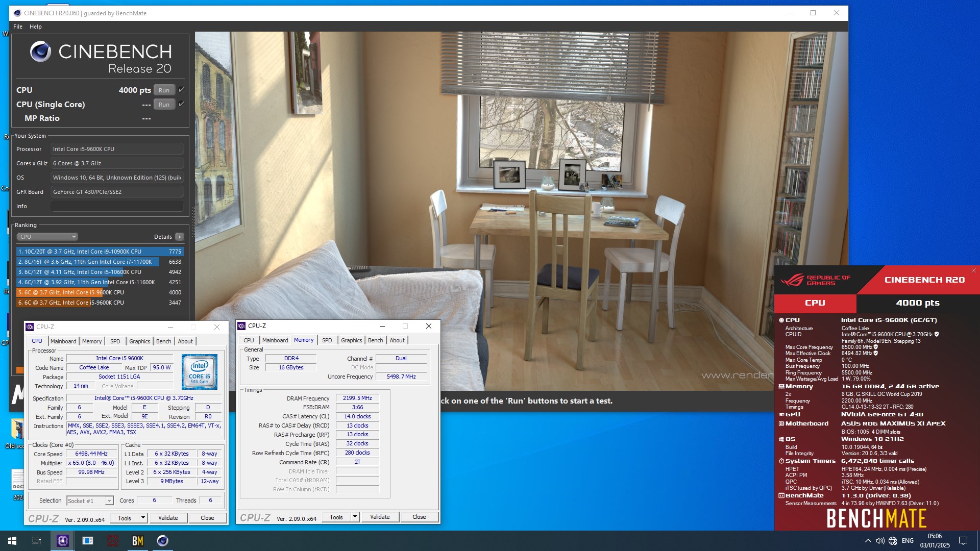Click Tools button in left CPU-Z

[125, 518]
